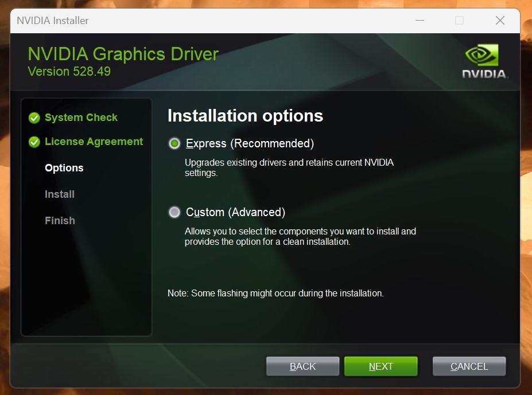Click License Agreement in the step list

tap(94, 142)
